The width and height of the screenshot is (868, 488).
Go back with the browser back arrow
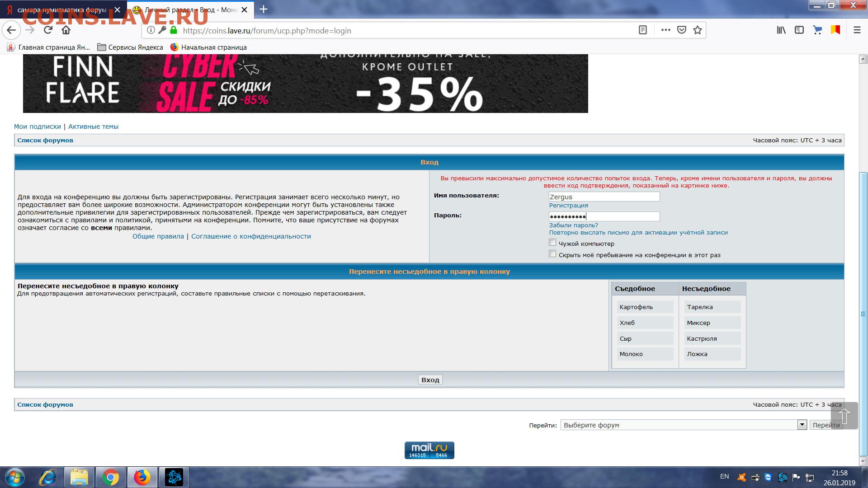(11, 30)
